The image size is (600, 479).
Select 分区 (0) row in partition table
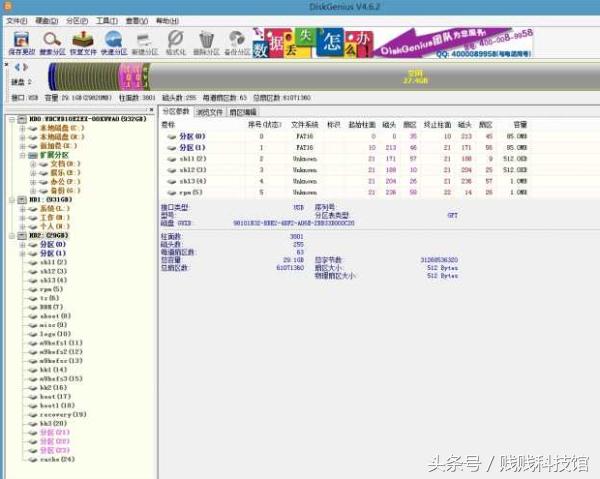[x=344, y=137]
